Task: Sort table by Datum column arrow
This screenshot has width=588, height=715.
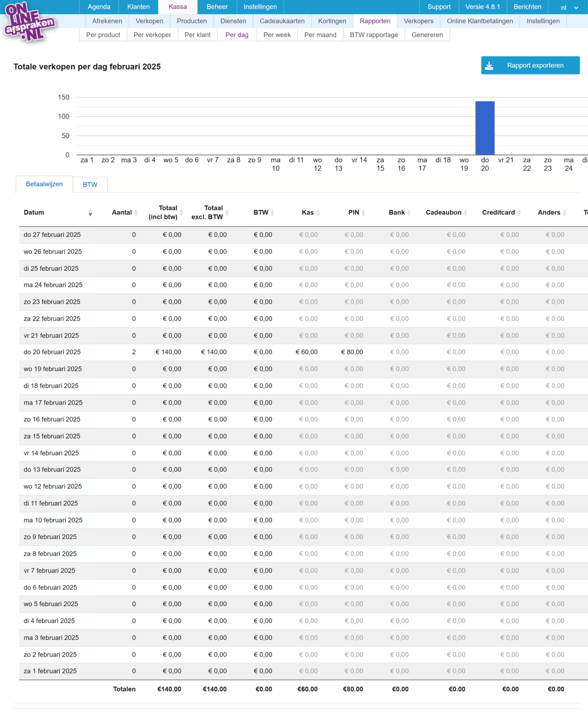Action: coord(90,213)
